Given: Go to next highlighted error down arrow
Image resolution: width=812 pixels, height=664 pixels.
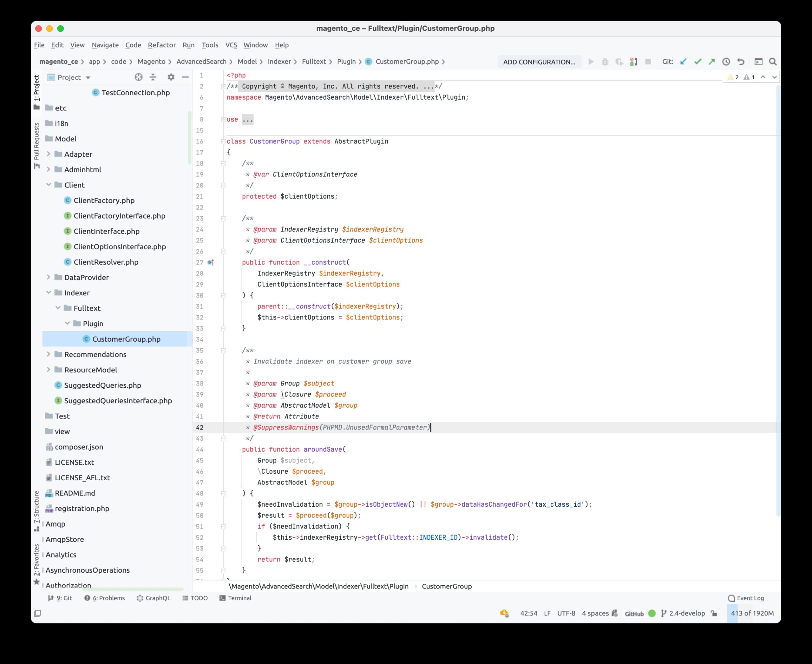Looking at the screenshot, I should [x=775, y=77].
